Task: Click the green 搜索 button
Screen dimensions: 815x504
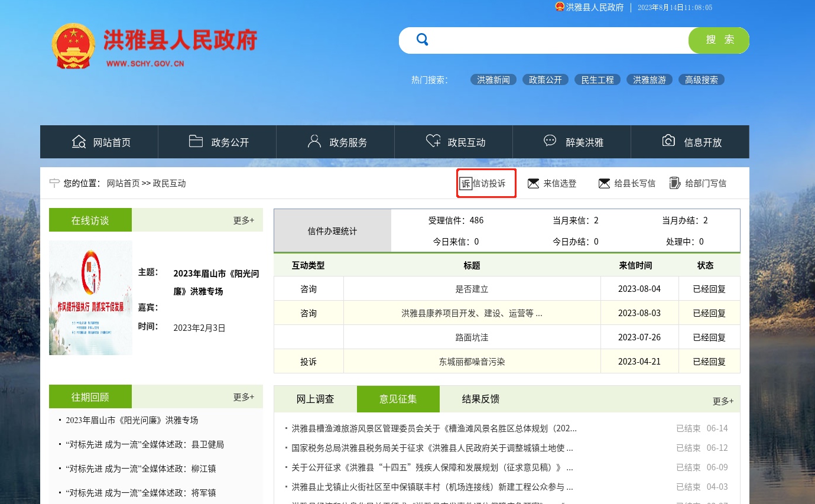Action: tap(719, 40)
